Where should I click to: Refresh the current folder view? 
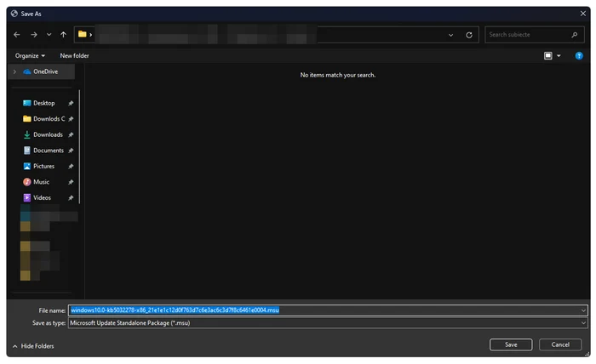pos(469,35)
